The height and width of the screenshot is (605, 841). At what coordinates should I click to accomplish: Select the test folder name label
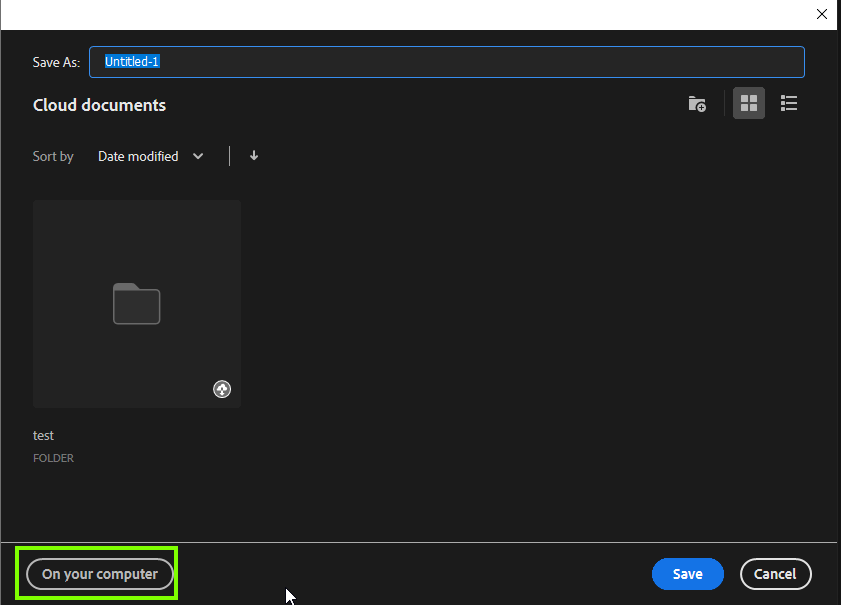[x=43, y=435]
